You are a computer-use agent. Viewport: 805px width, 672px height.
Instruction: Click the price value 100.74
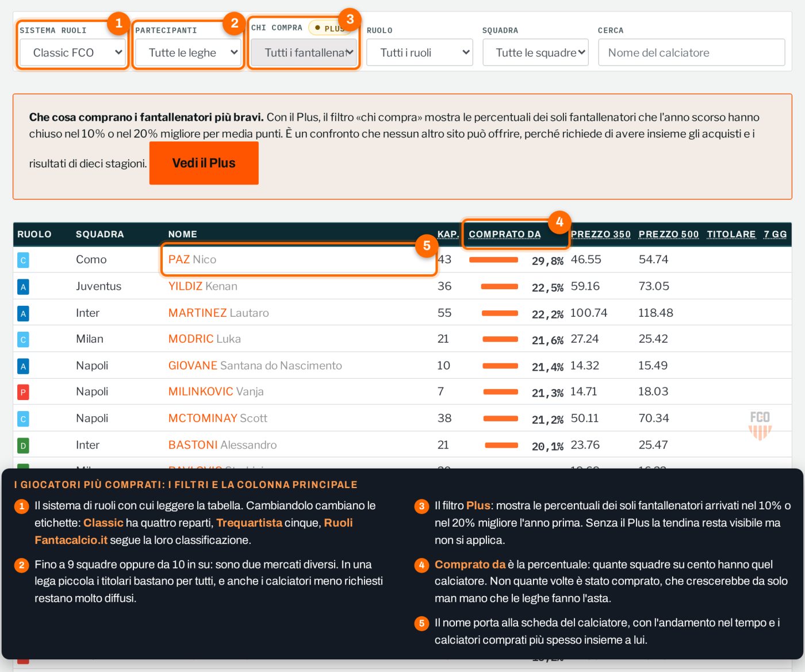(589, 313)
